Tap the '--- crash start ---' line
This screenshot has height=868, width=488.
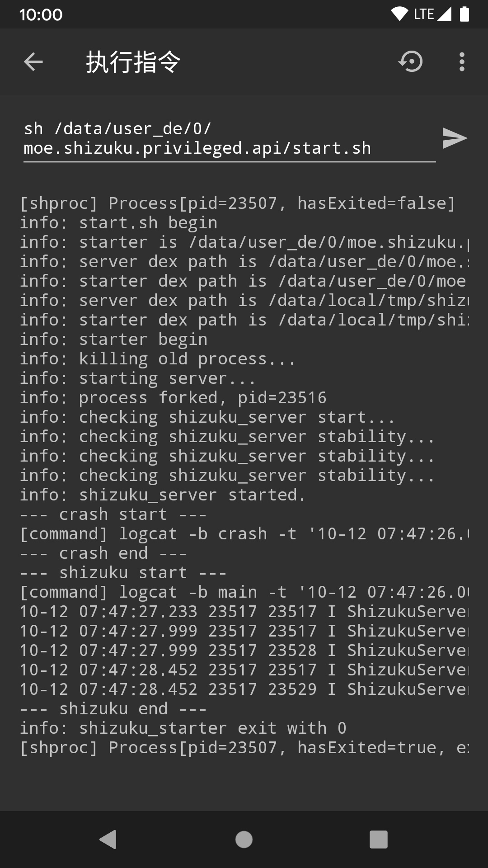[x=113, y=514]
